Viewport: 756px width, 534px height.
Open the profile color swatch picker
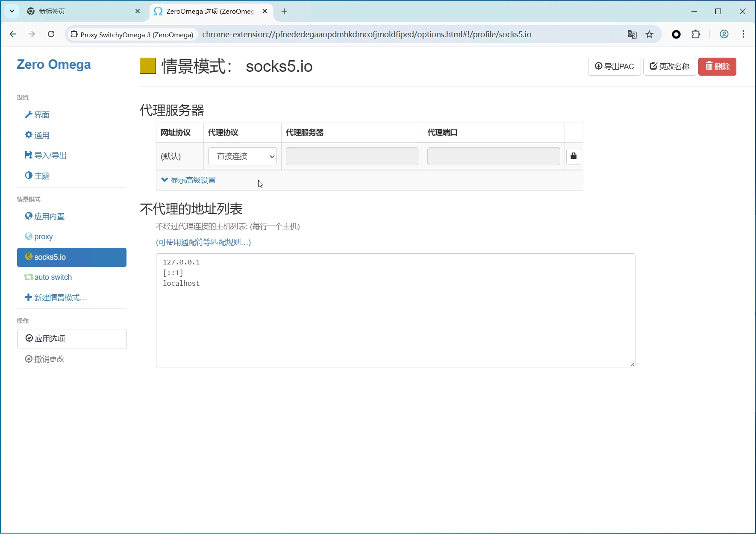coord(148,66)
